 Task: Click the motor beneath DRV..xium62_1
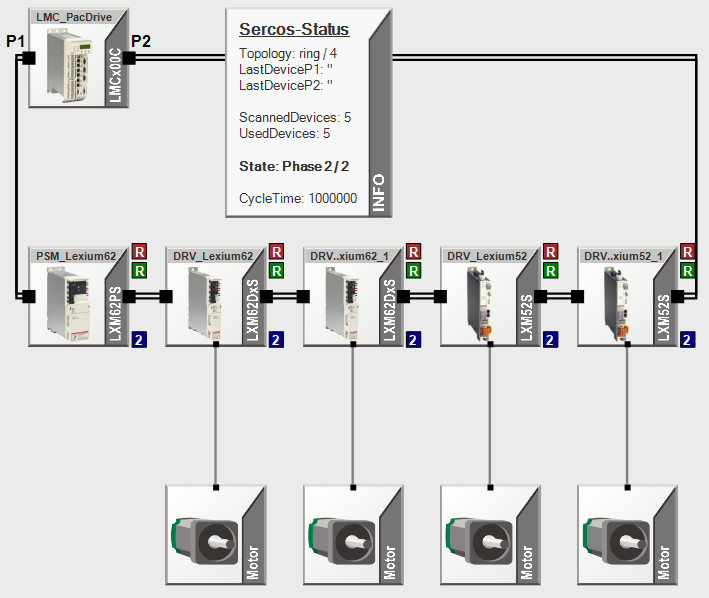341,537
